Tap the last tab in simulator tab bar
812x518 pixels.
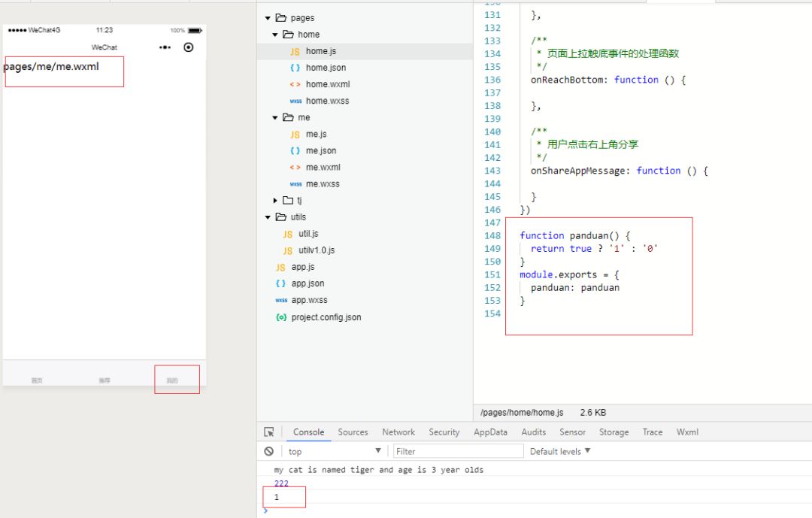pos(172,374)
